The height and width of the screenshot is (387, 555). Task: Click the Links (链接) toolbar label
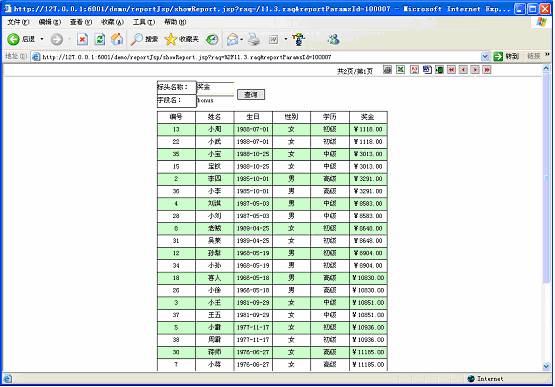point(533,56)
